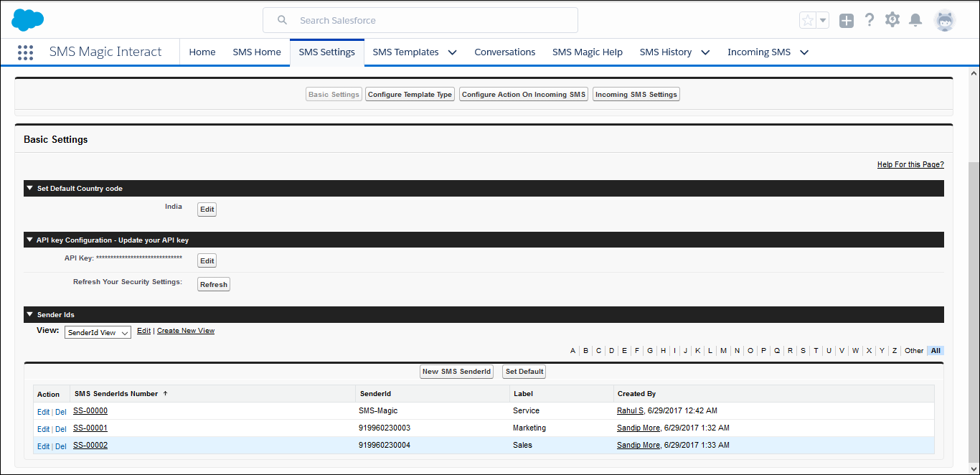Delete the SS-00000 row
This screenshot has width=980, height=475.
coord(61,412)
